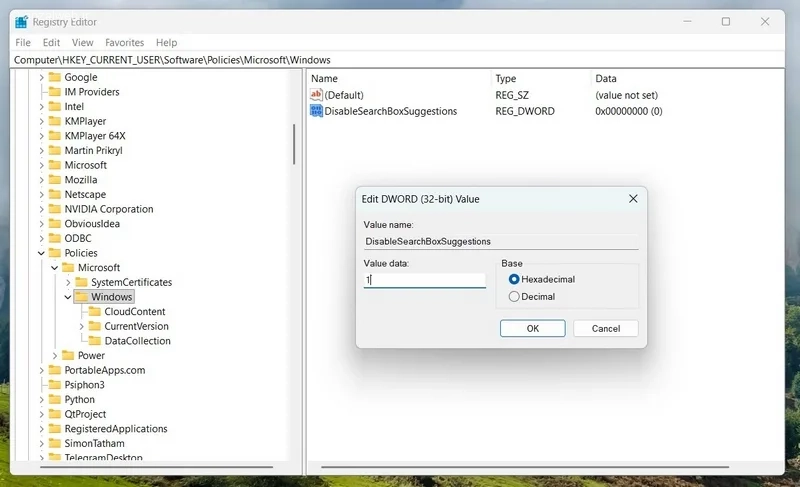The image size is (800, 487).
Task: Expand the NVIDIA Corporation tree node
Action: pos(41,209)
